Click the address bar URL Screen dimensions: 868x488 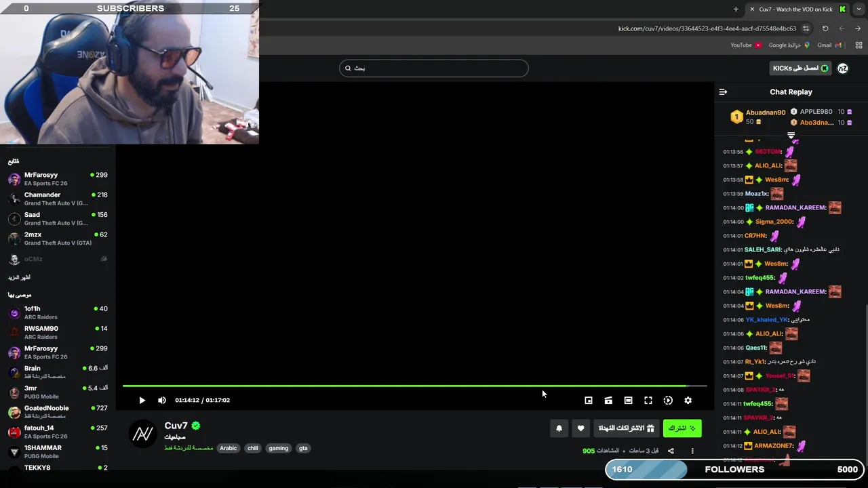[x=707, y=28]
